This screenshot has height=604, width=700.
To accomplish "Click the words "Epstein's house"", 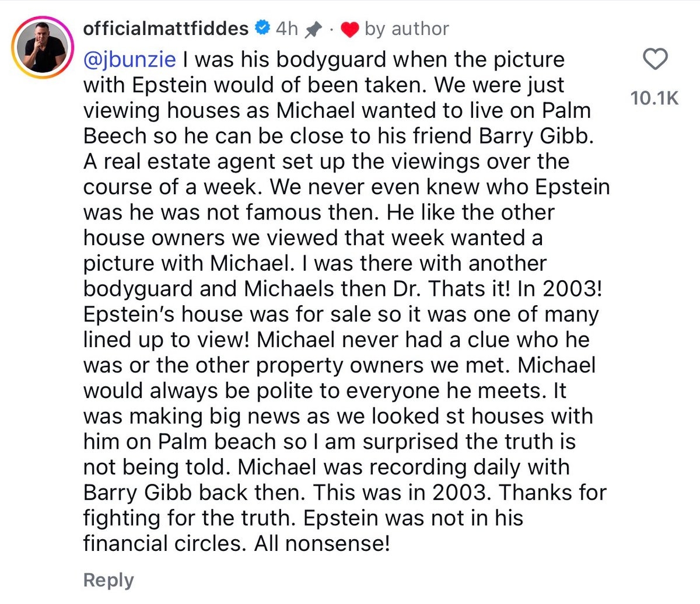I will [161, 314].
